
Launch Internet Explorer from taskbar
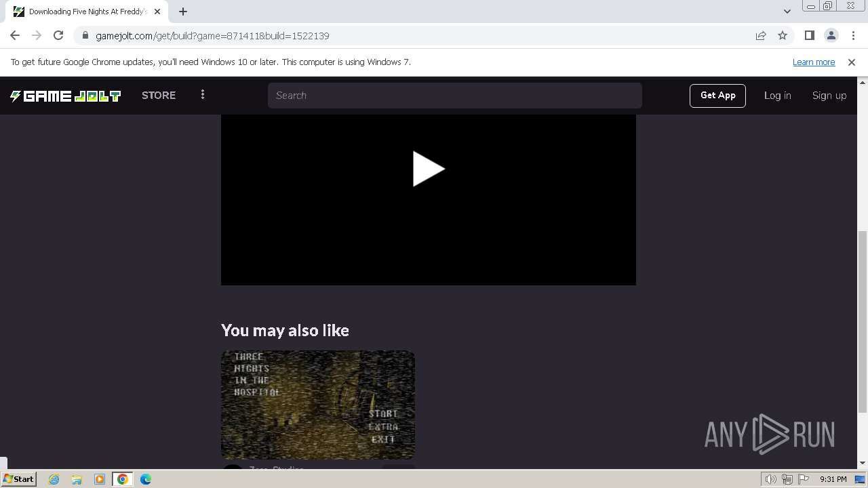pyautogui.click(x=54, y=479)
